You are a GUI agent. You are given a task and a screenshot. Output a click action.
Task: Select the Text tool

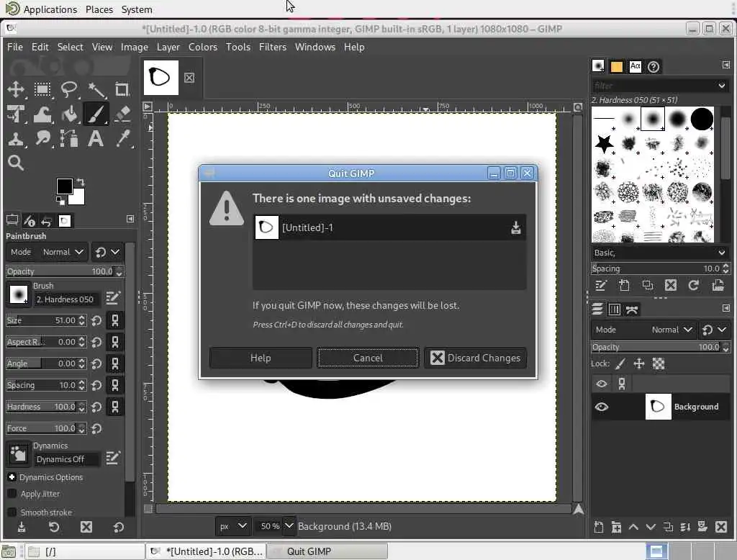click(x=96, y=139)
